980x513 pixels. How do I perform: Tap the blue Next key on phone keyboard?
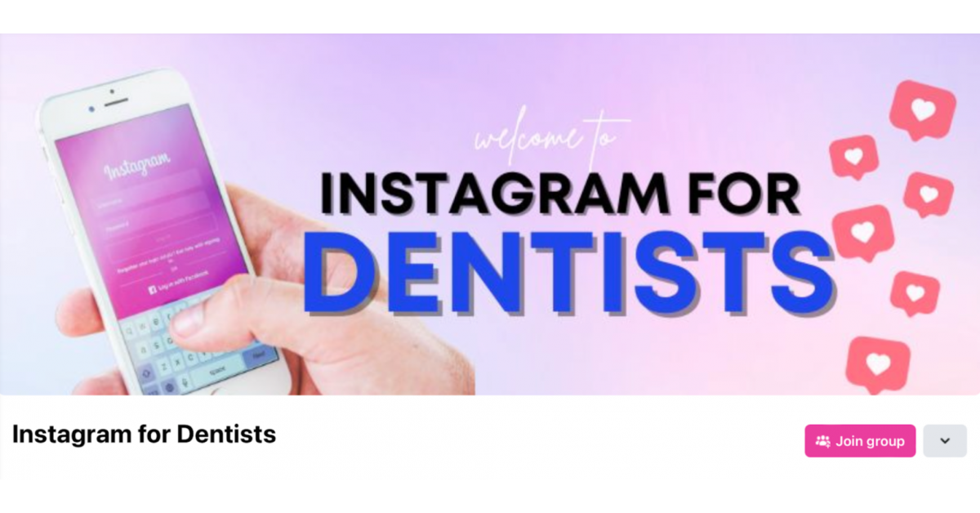point(258,356)
